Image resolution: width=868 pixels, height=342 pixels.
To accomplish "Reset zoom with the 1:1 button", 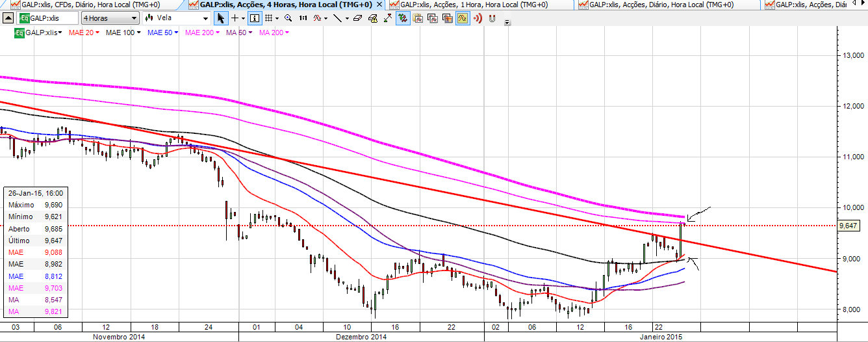I will pyautogui.click(x=303, y=18).
